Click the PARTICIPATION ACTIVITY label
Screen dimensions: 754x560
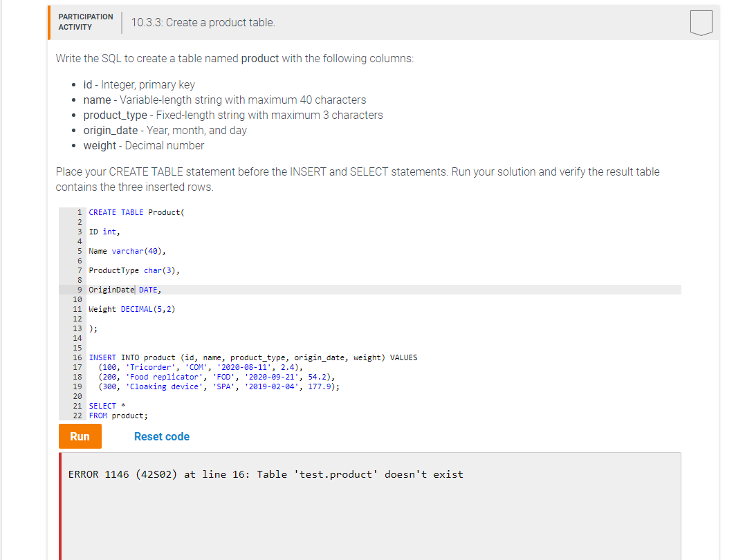pyautogui.click(x=85, y=21)
